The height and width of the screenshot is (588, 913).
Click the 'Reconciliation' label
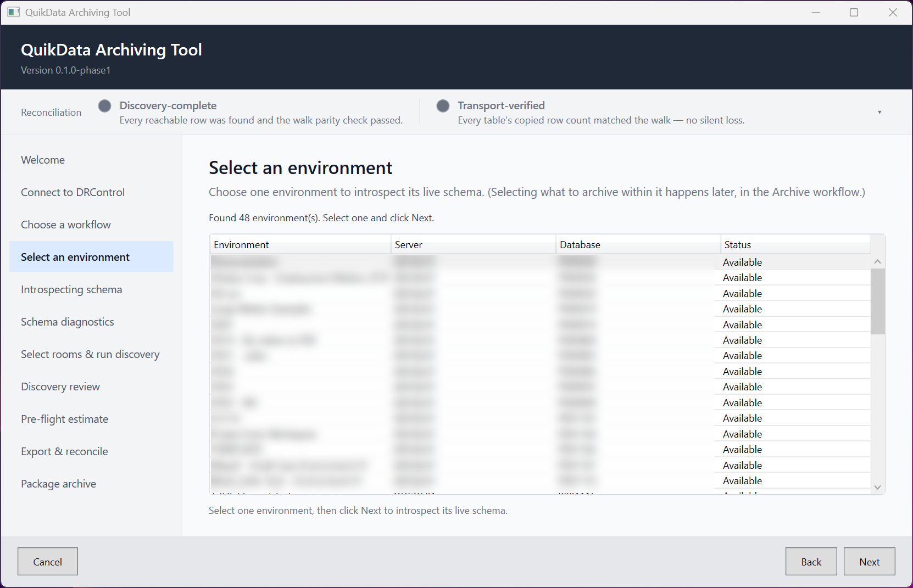(x=51, y=113)
